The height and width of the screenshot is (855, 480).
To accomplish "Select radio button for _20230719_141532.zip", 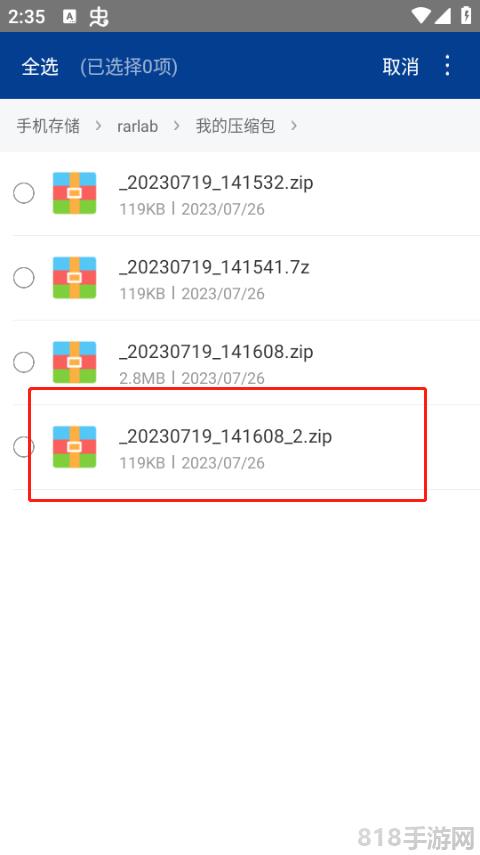I will point(23,193).
